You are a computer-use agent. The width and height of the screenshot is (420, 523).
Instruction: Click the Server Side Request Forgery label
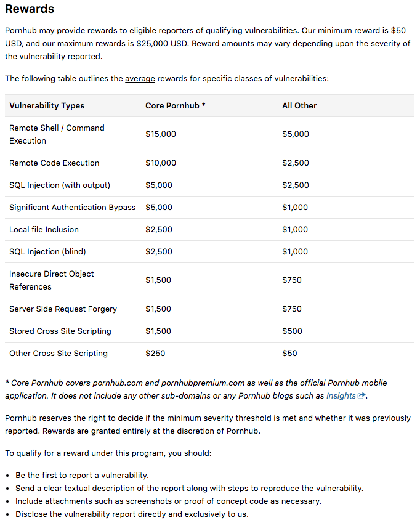coord(63,309)
